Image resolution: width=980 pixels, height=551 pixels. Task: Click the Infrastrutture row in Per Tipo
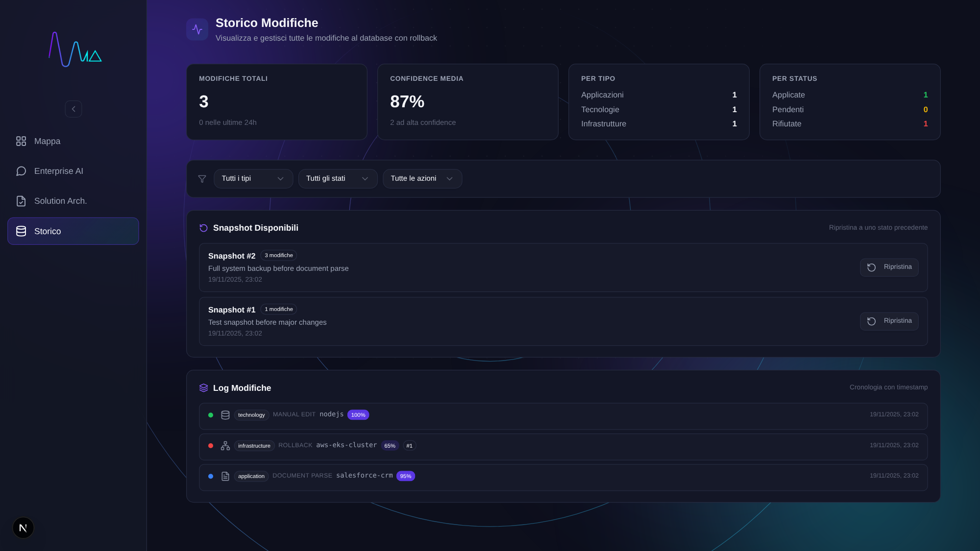coord(659,124)
